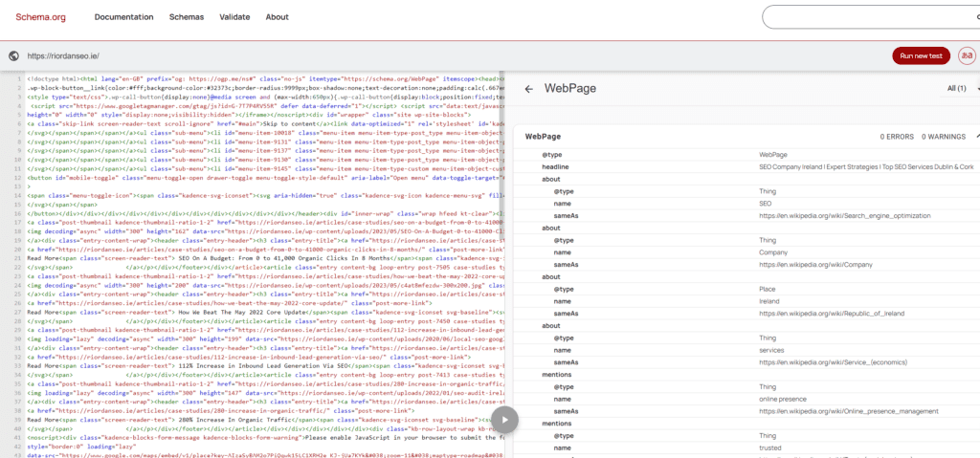Open the wiki/Company sameAs value
Screen dimensions: 980x458
coord(815,264)
